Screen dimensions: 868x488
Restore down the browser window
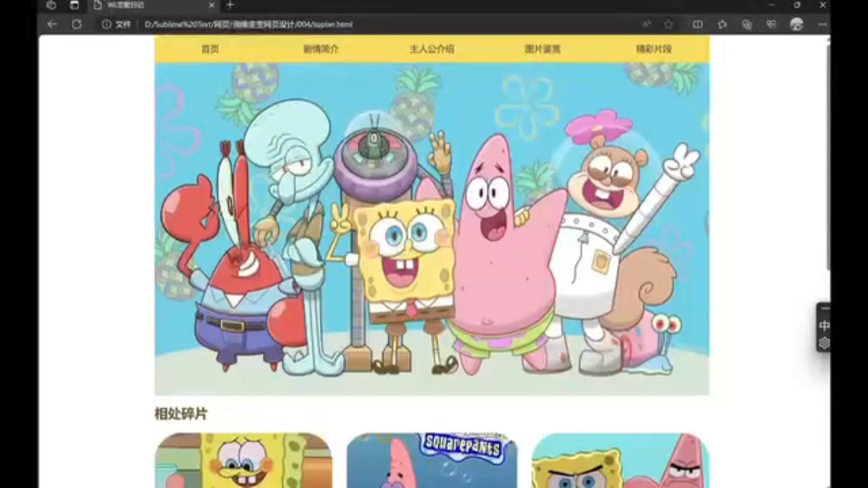(797, 5)
